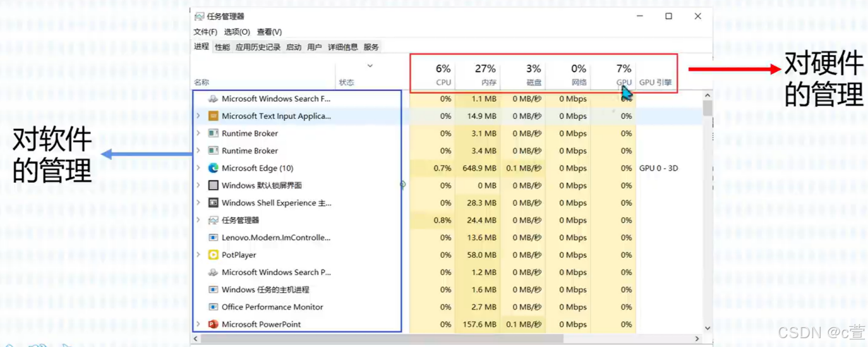Screen dimensions: 868x347
Task: Click the Task Manager title bar icon
Action: tap(200, 16)
